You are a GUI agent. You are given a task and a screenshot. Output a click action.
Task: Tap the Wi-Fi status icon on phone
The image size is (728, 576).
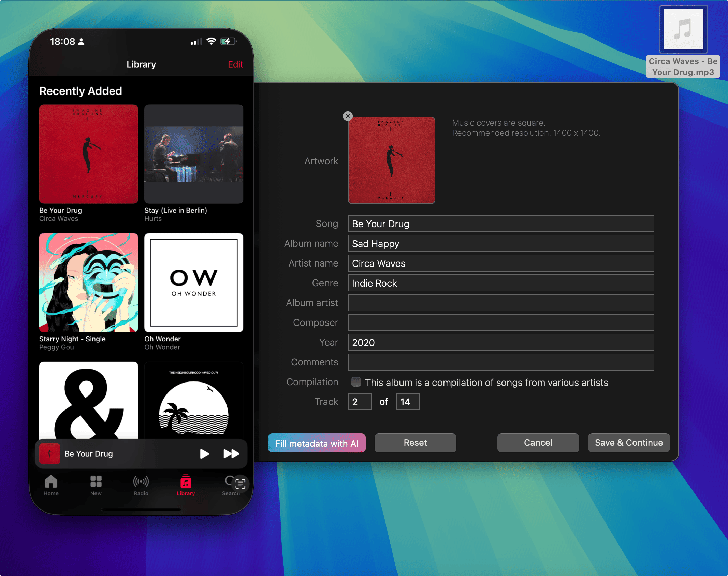[211, 42]
